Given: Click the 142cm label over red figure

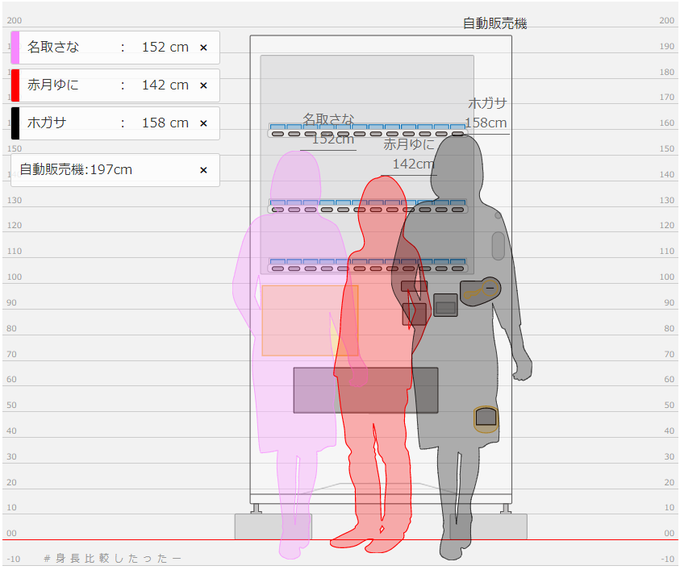Looking at the screenshot, I should [x=413, y=164].
